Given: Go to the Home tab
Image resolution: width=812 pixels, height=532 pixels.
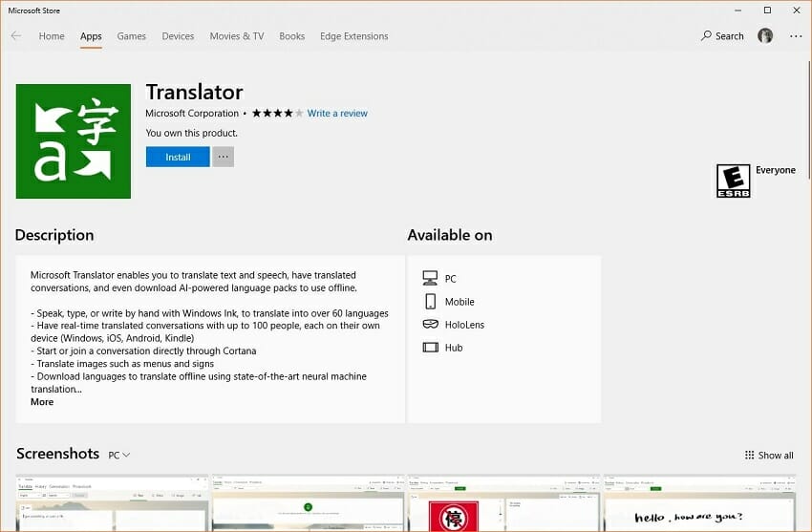Looking at the screenshot, I should [52, 36].
